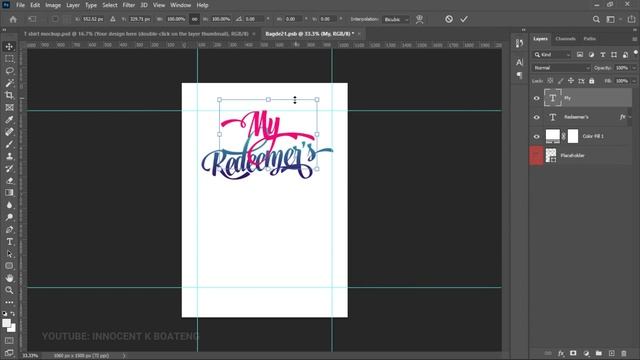
Task: Select the Rectangle shape tool
Action: pyautogui.click(x=9, y=266)
